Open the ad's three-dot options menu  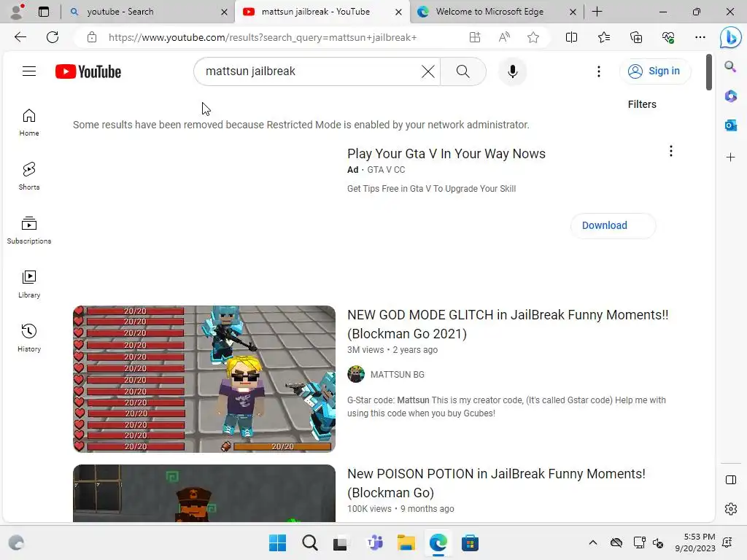coord(671,152)
